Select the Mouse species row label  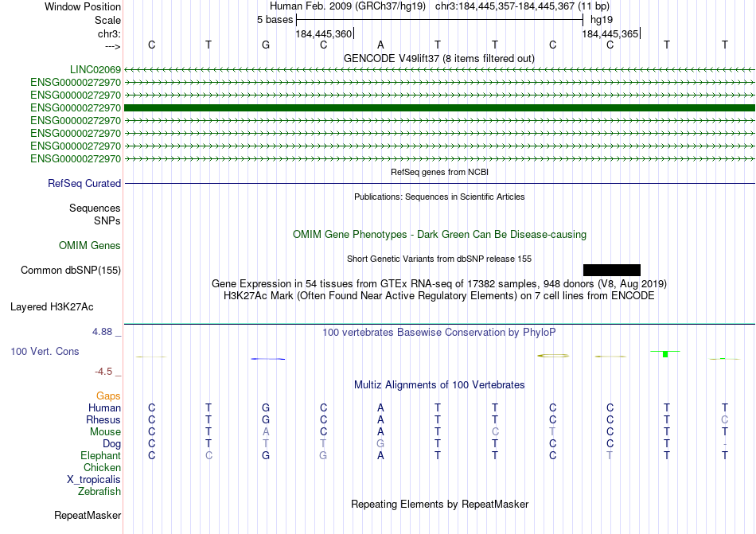coord(105,432)
